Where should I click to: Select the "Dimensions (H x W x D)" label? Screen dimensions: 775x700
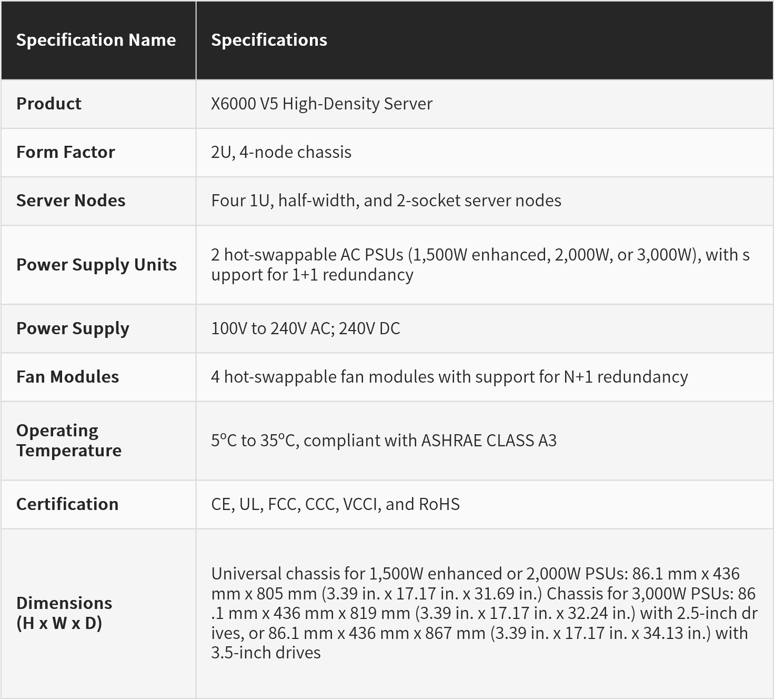pyautogui.click(x=64, y=613)
